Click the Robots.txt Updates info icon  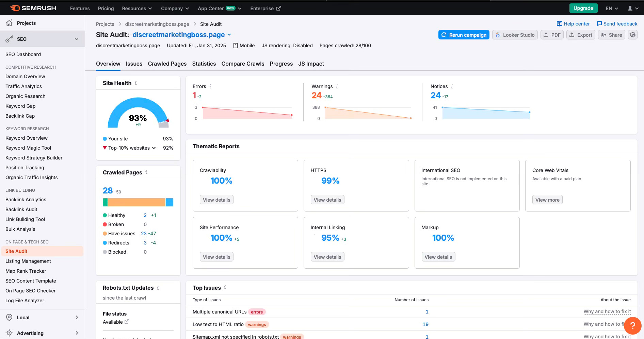coord(158,288)
